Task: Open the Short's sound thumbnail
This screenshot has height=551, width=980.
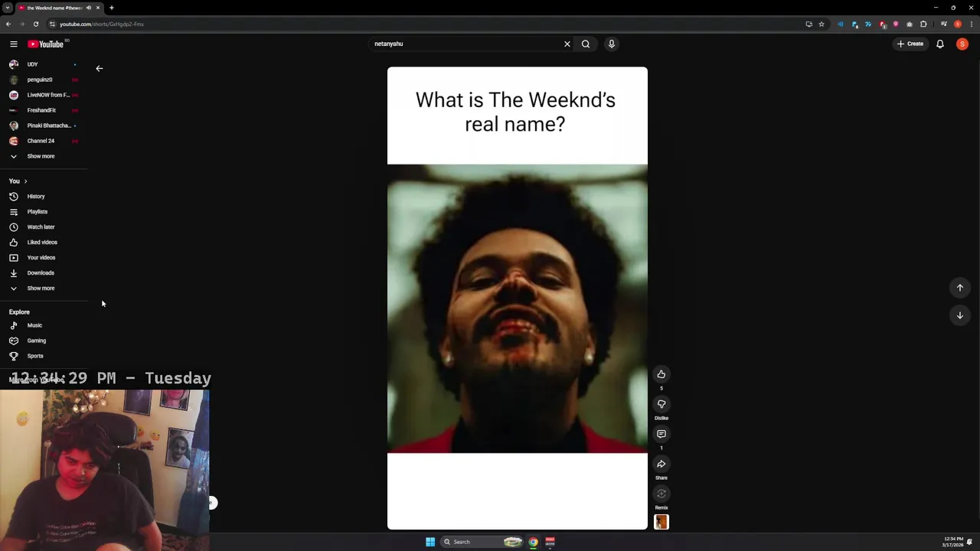Action: (661, 522)
